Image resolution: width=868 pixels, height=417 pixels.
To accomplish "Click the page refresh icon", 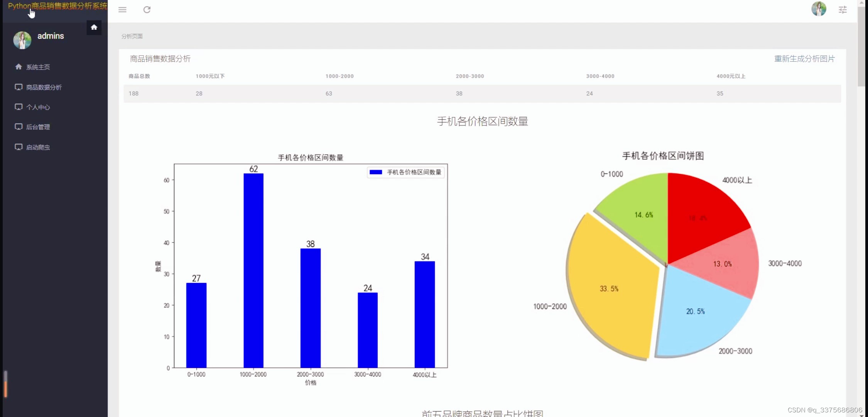I will click(x=147, y=10).
